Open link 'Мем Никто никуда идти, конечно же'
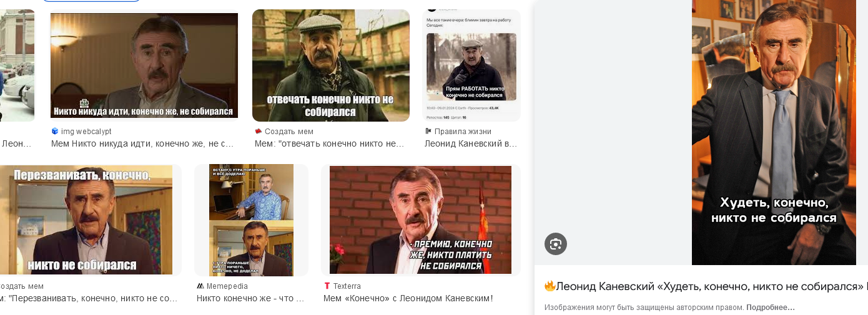The width and height of the screenshot is (868, 315). pos(142,143)
